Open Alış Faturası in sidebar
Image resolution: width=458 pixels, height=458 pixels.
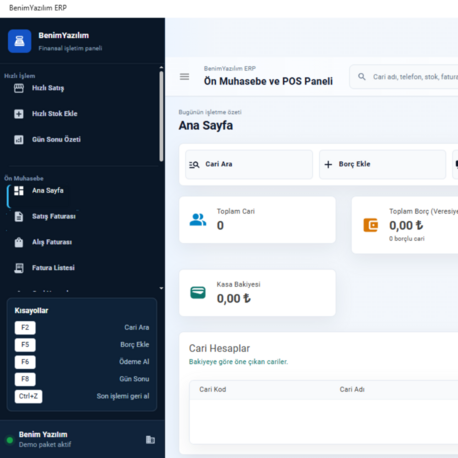point(52,242)
